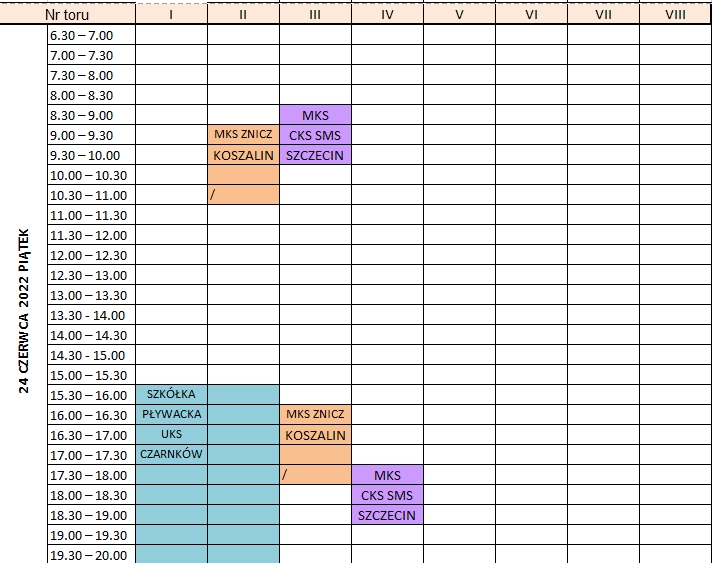The height and width of the screenshot is (563, 712).
Task: Click the CKS SMS cell in lane IV
Action: point(387,495)
